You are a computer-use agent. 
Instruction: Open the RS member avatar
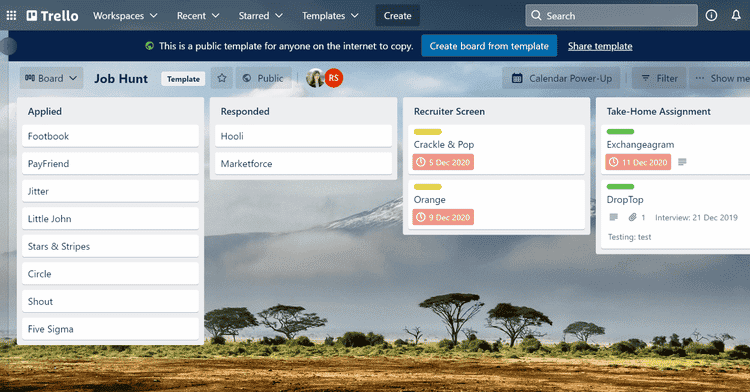click(x=334, y=78)
